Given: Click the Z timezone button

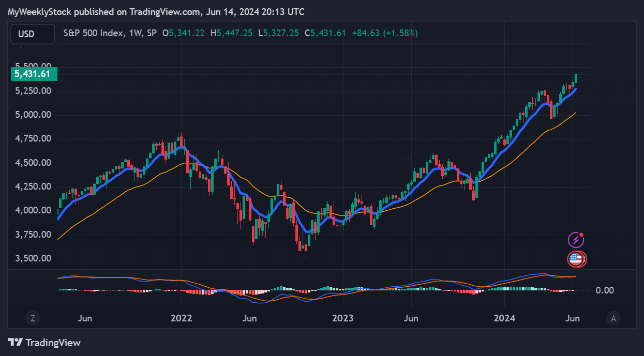Looking at the screenshot, I should click(x=33, y=318).
